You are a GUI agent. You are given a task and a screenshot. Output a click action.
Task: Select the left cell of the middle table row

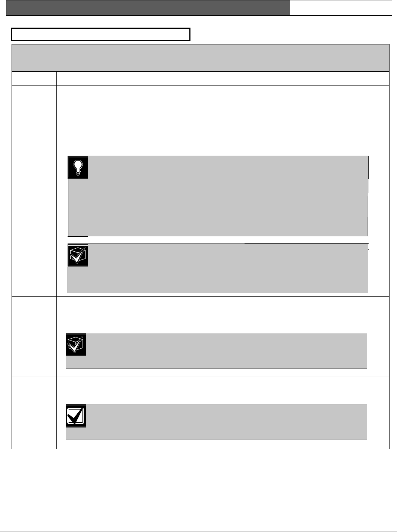34,336
